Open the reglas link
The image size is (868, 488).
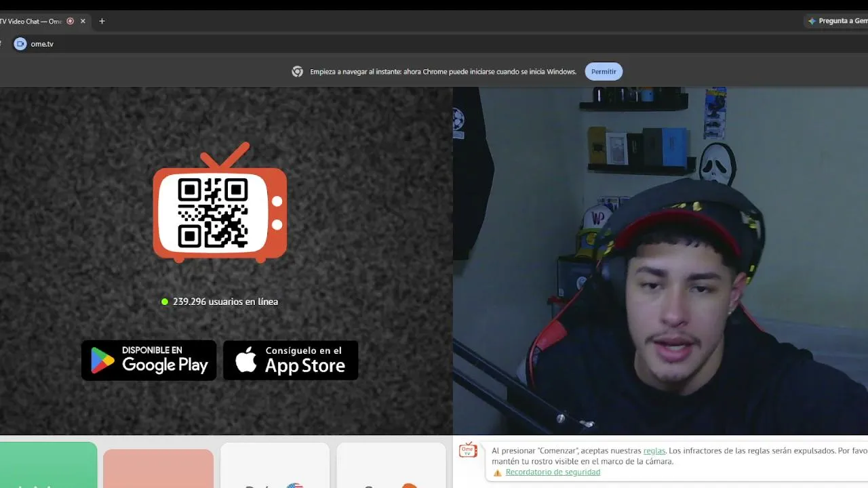(654, 451)
